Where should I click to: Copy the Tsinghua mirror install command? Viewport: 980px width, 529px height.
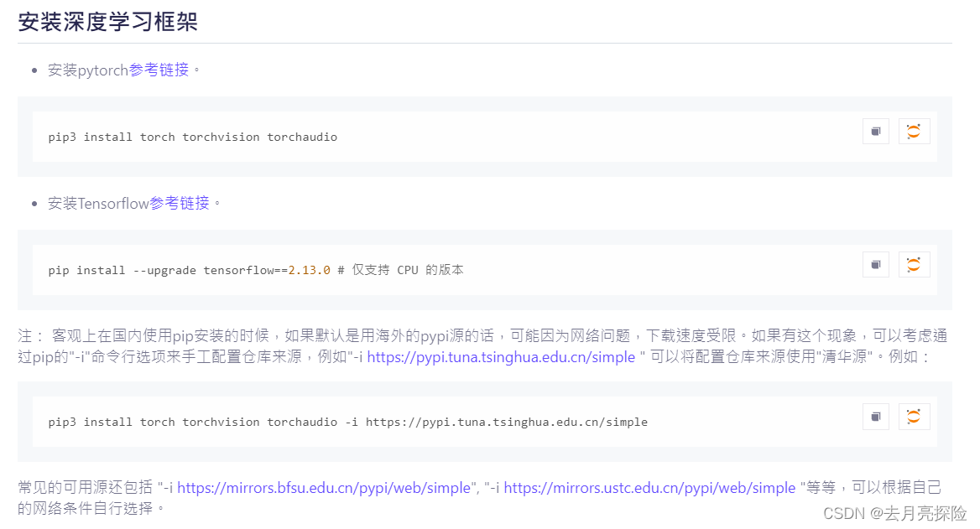875,416
